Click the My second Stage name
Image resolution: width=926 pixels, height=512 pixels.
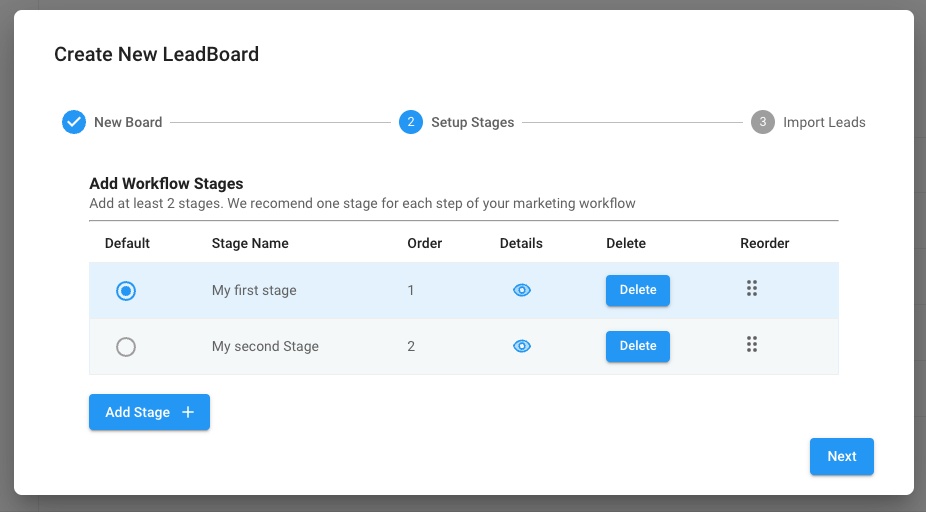tap(265, 347)
